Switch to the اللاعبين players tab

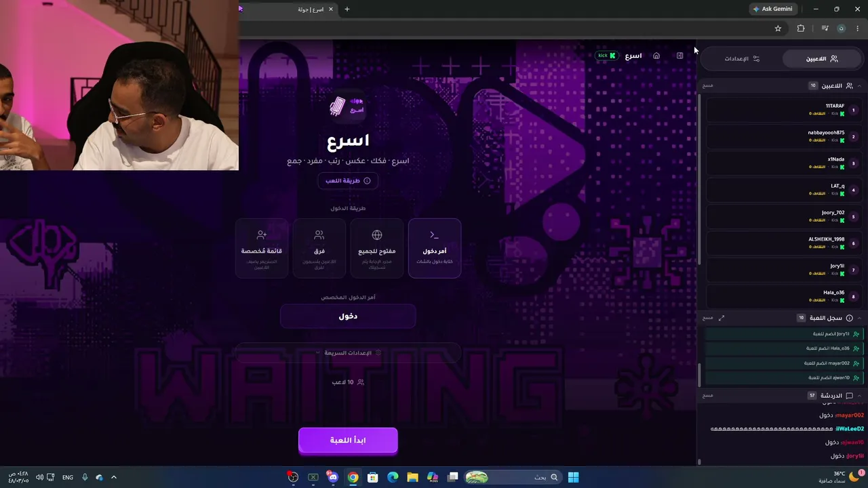821,59
